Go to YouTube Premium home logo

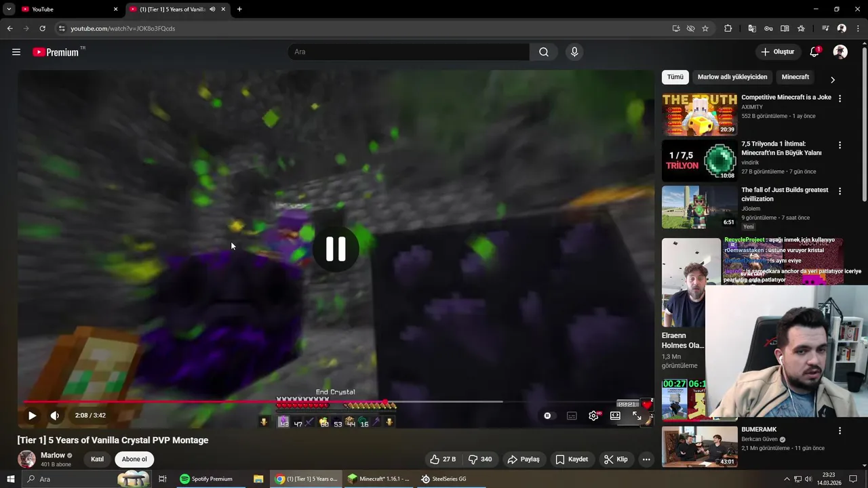[x=56, y=52]
